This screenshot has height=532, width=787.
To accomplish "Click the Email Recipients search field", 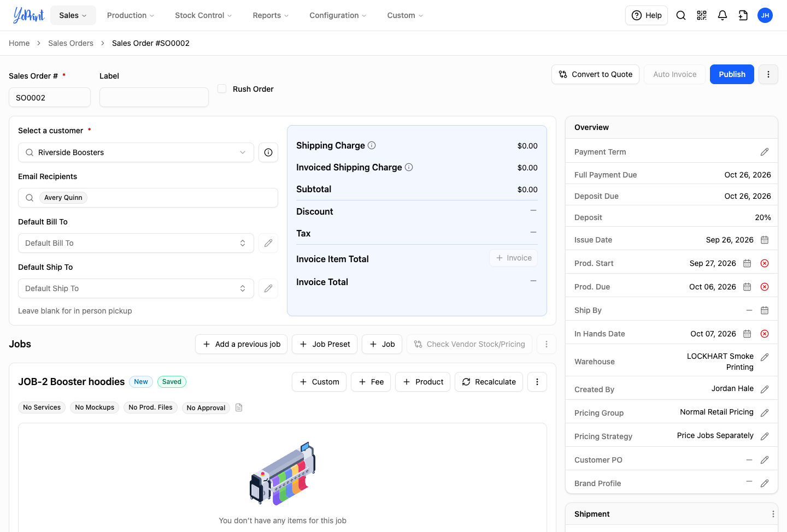I will [x=148, y=198].
